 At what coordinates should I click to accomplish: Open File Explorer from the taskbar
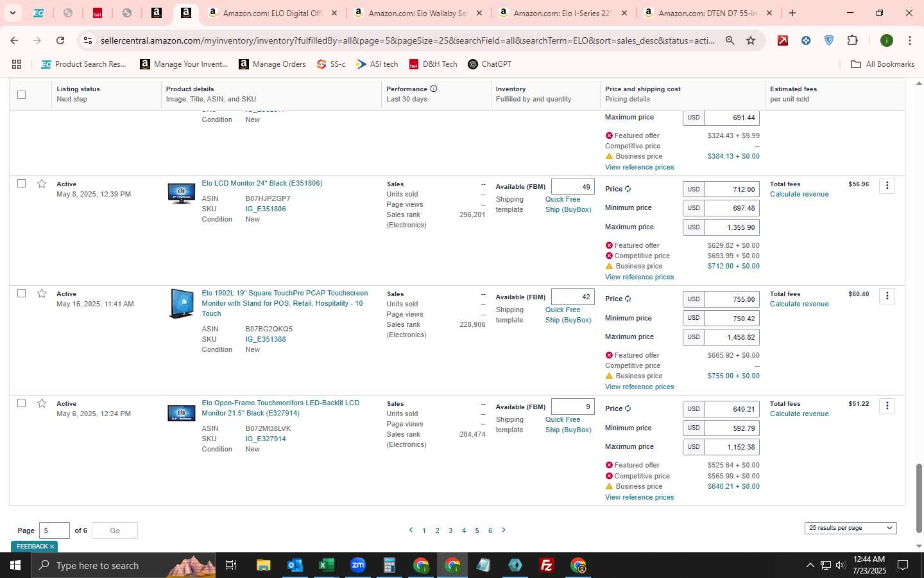(x=263, y=565)
